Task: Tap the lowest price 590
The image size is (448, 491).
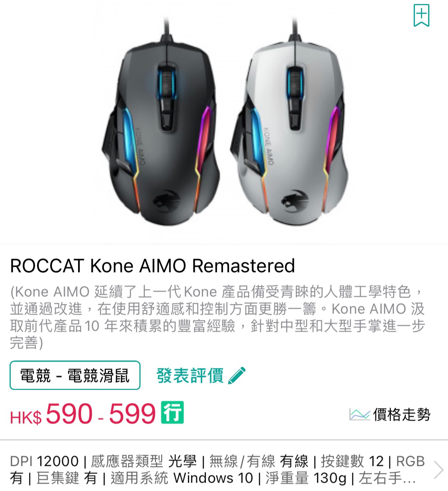Action: click(x=69, y=413)
